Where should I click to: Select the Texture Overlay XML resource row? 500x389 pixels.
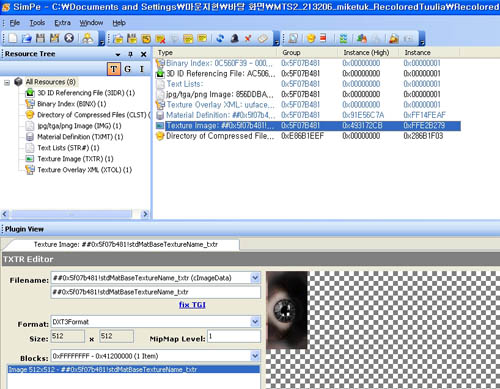coord(307,105)
